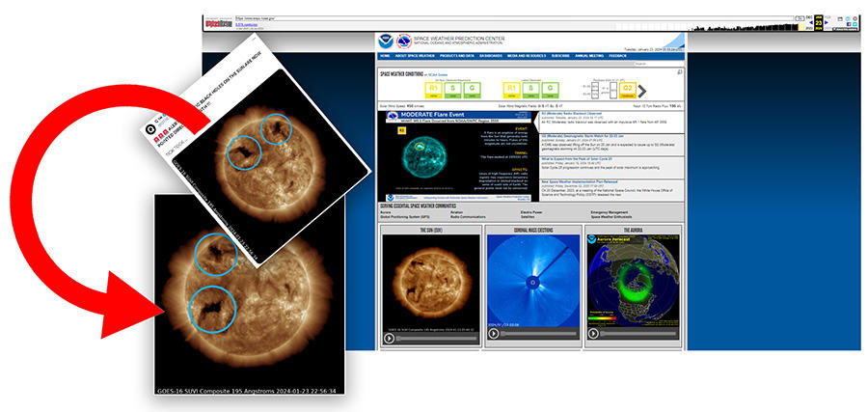Play The Sun (SUVI) animation
The image size is (868, 412).
click(x=390, y=338)
